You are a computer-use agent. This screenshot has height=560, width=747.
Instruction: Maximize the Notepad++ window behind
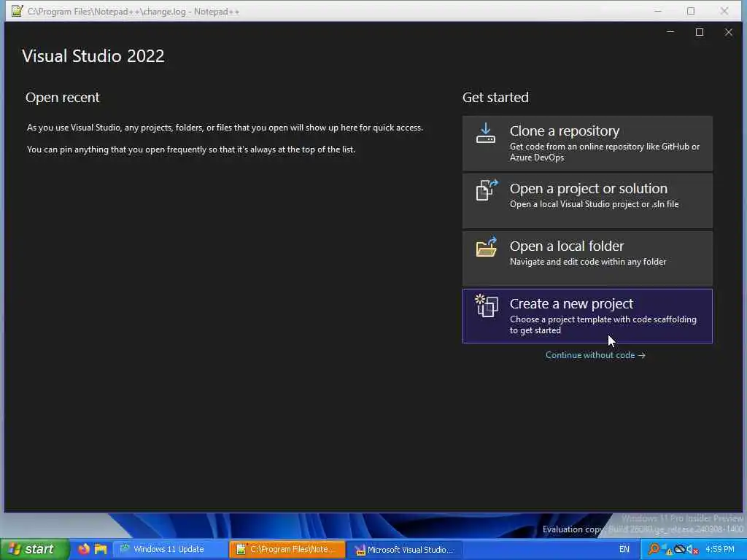tap(691, 11)
